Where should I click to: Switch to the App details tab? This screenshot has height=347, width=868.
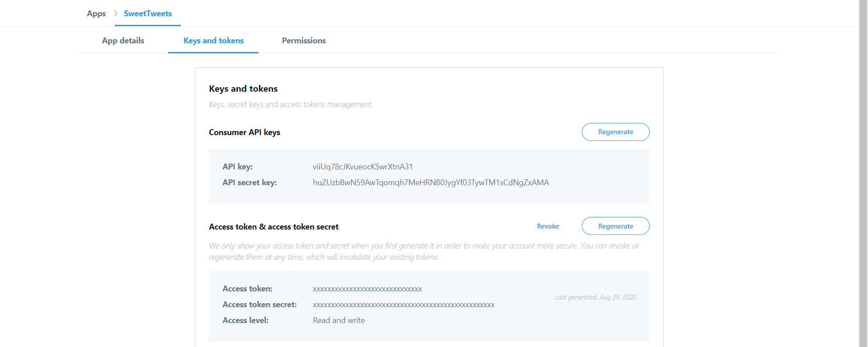[x=123, y=41]
